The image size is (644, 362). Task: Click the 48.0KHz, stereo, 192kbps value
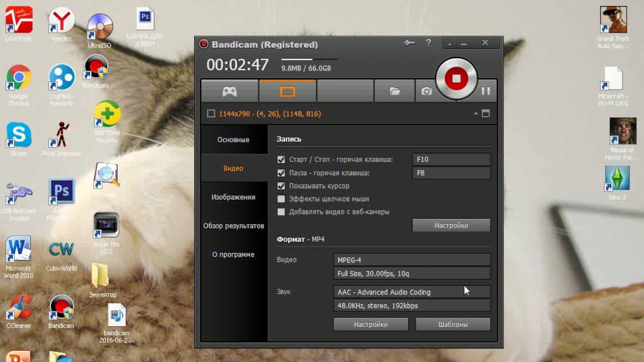412,306
